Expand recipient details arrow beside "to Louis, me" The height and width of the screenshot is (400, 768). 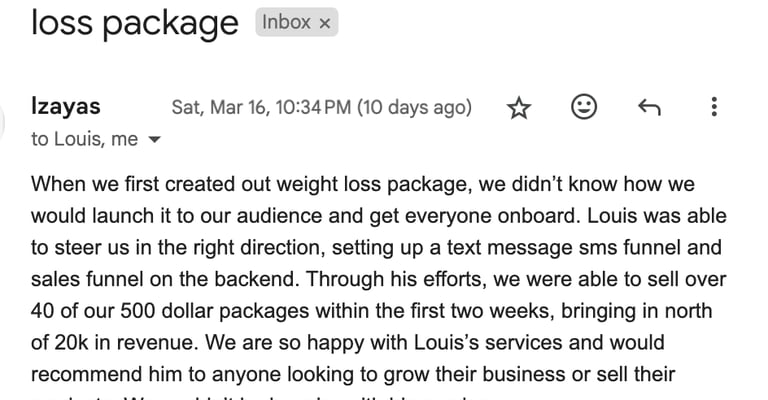(154, 141)
